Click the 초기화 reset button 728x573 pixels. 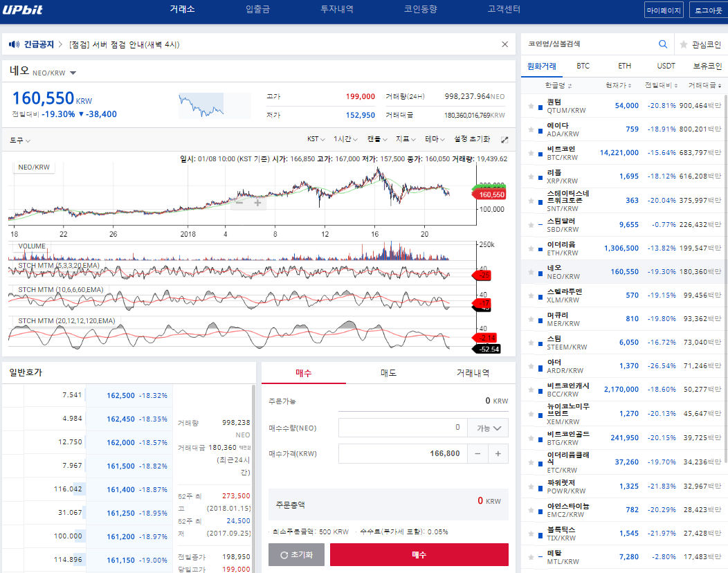pos(296,554)
